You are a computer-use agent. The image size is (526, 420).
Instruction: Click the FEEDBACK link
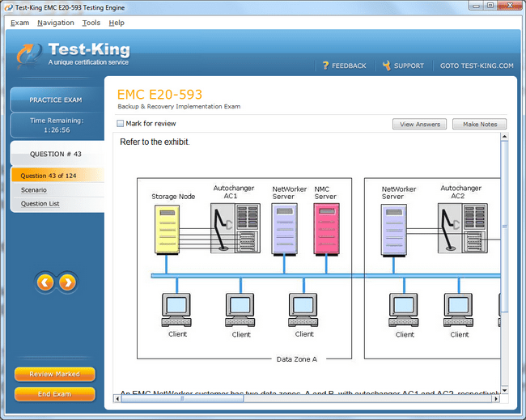[349, 66]
